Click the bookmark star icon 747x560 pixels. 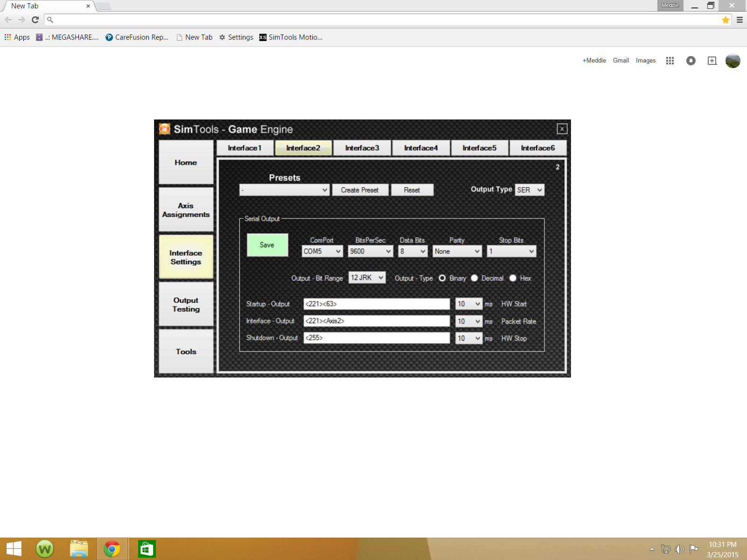(726, 20)
